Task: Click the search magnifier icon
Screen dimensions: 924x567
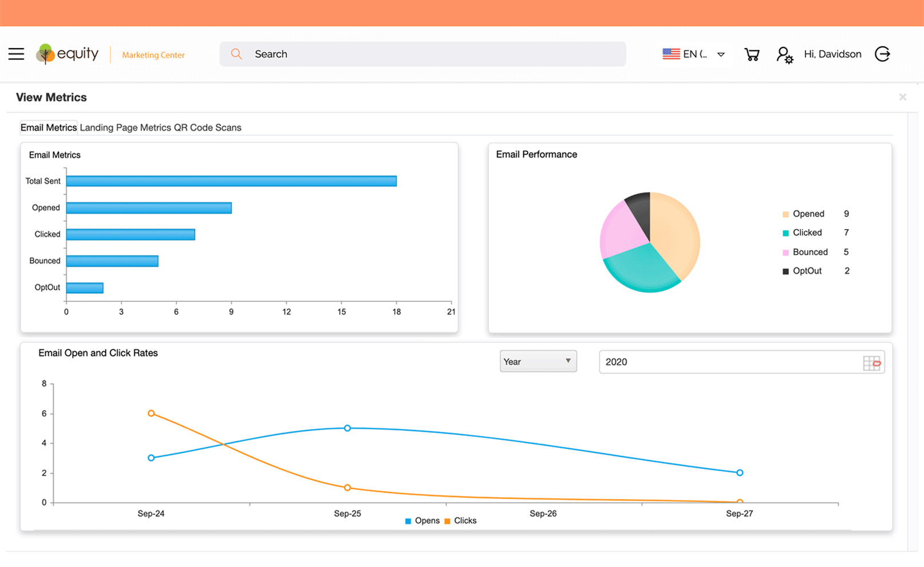Action: coord(236,53)
